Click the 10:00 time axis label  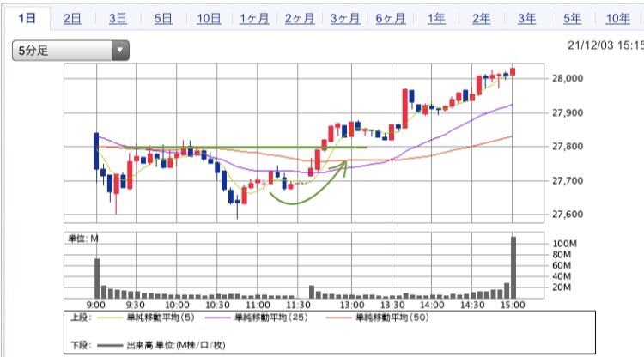point(177,305)
